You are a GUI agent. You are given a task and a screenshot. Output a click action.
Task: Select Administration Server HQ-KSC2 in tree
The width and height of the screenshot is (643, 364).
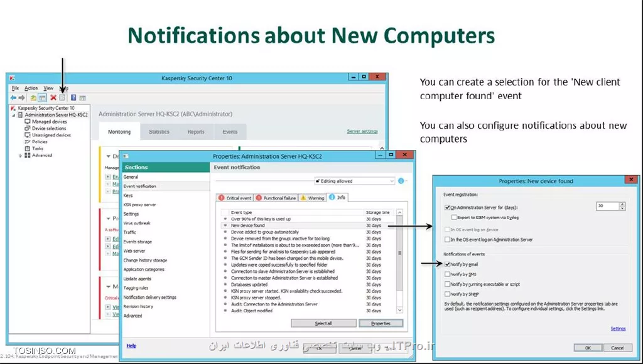pyautogui.click(x=56, y=115)
